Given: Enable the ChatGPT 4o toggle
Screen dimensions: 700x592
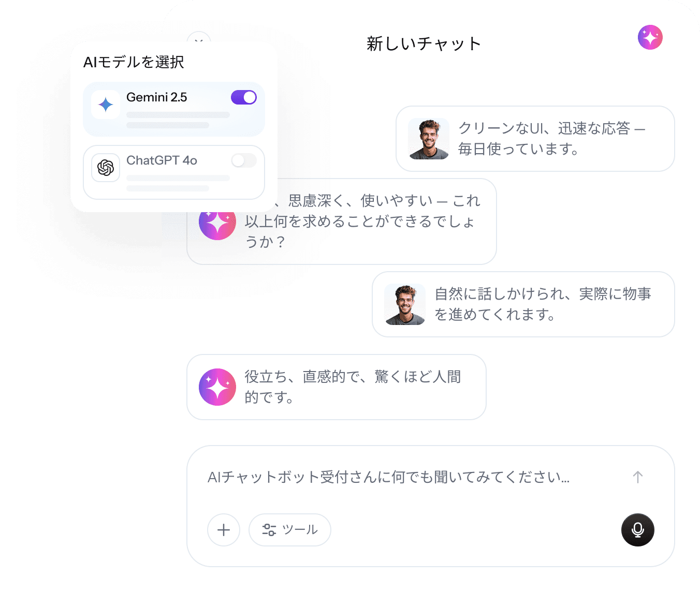Looking at the screenshot, I should [x=243, y=160].
